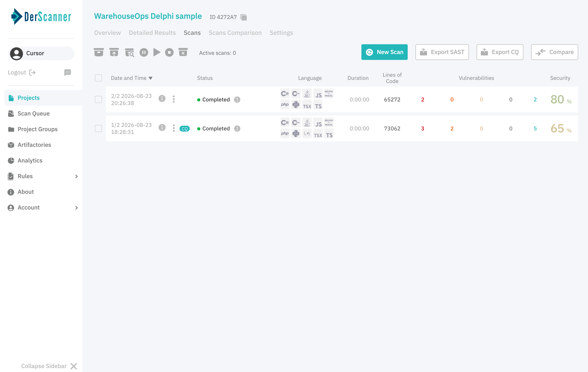Click the JS icon in scan 2/2

coord(318,94)
